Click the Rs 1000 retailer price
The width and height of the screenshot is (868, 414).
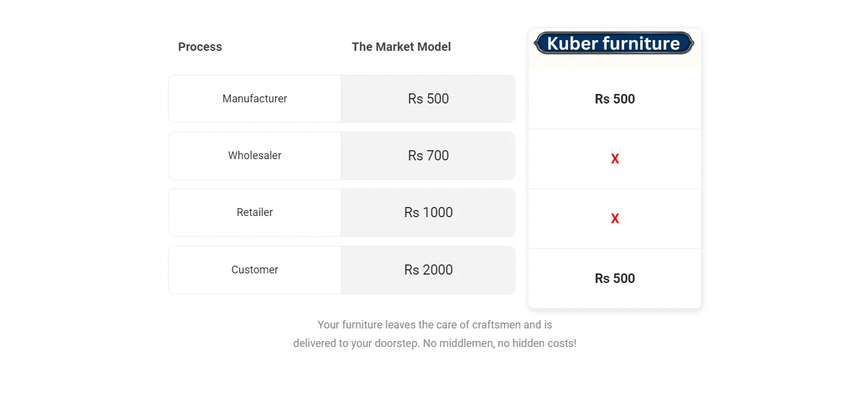tap(428, 212)
